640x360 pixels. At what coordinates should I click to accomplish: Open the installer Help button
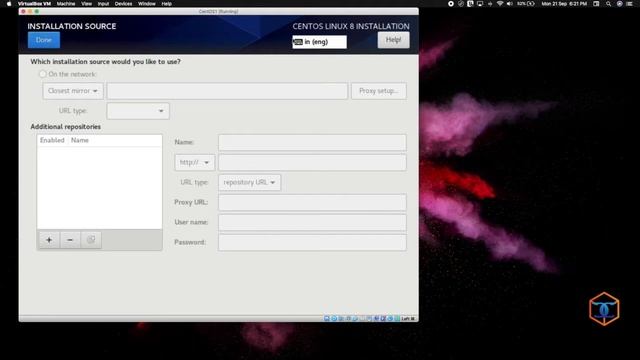coord(393,40)
